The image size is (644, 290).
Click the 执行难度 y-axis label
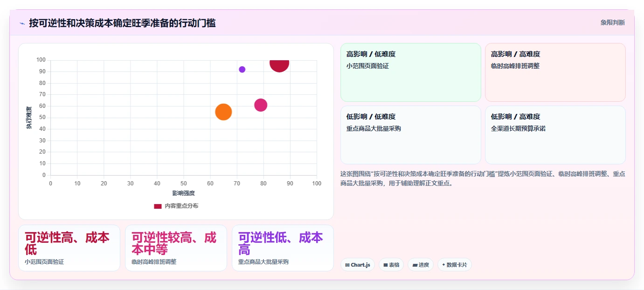point(29,118)
